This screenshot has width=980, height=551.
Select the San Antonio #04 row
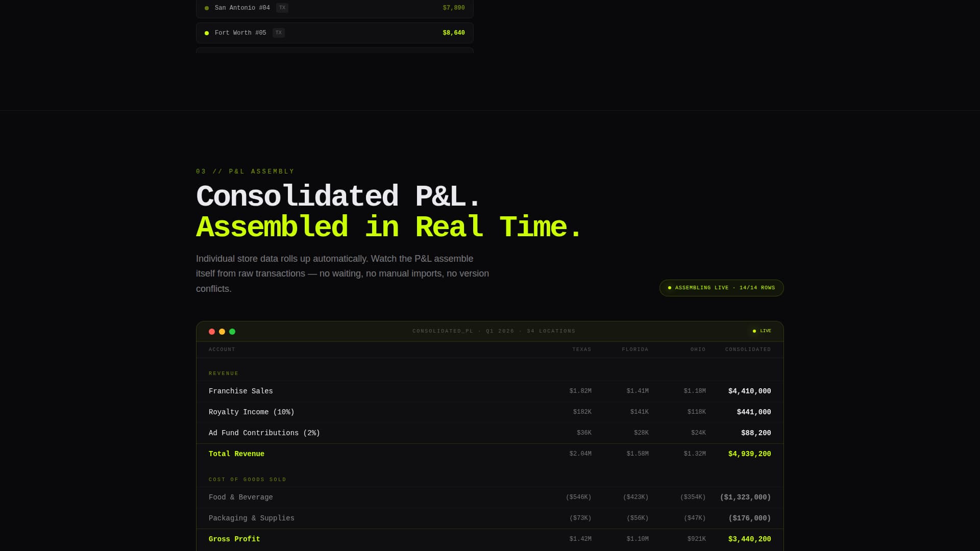334,8
